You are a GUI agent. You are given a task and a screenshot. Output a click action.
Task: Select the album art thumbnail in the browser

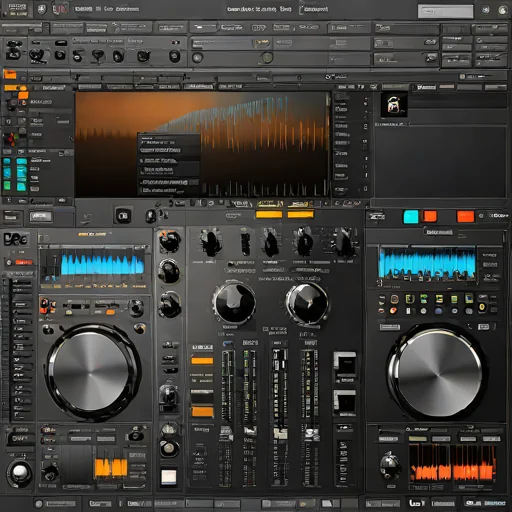tap(394, 105)
